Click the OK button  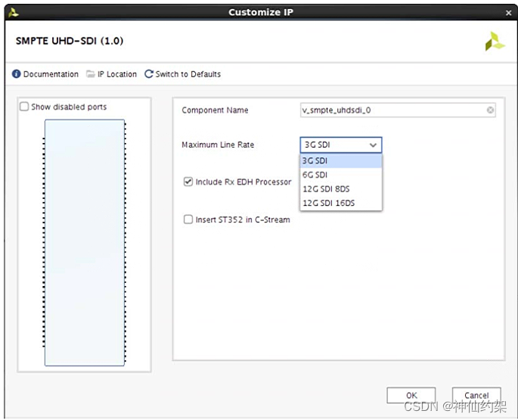point(411,395)
